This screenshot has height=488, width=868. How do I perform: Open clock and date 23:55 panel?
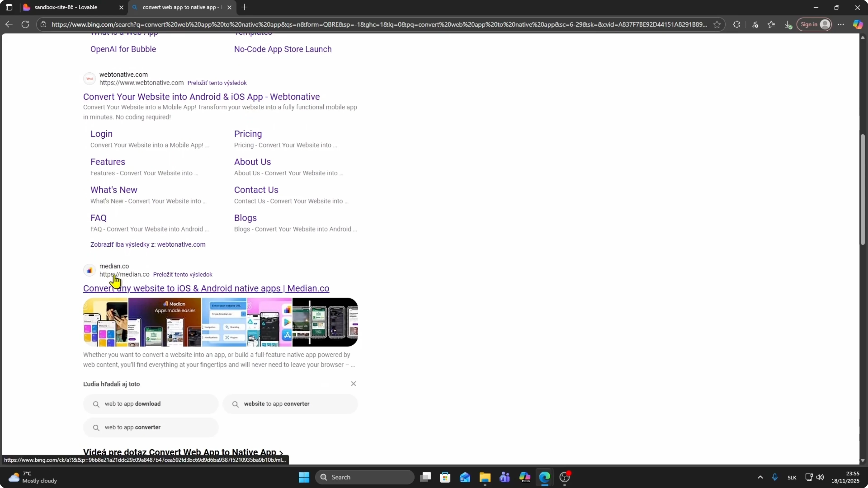[845, 477]
